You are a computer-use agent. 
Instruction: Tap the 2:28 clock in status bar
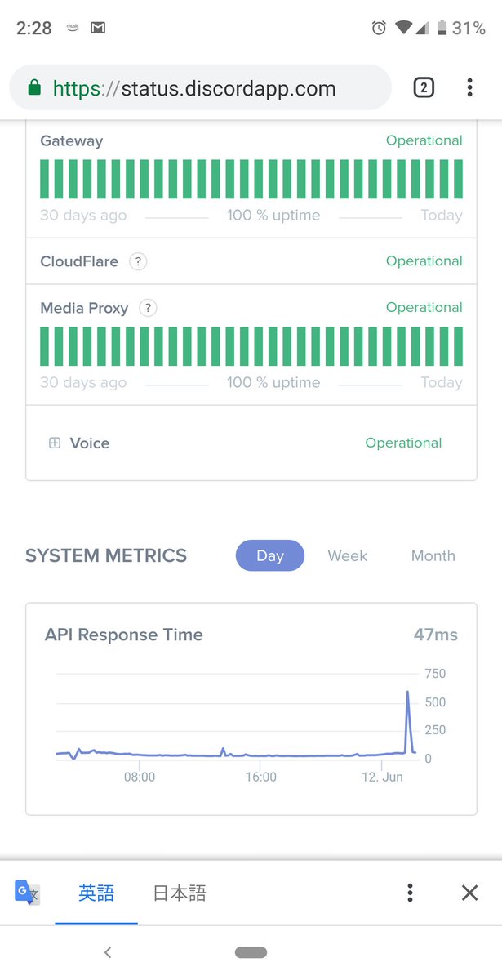34,28
